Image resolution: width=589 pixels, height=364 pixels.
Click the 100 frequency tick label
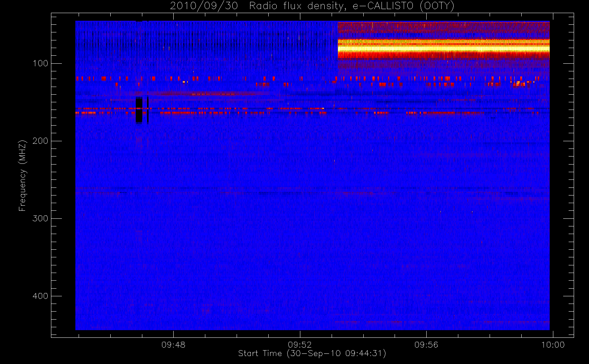coord(40,63)
